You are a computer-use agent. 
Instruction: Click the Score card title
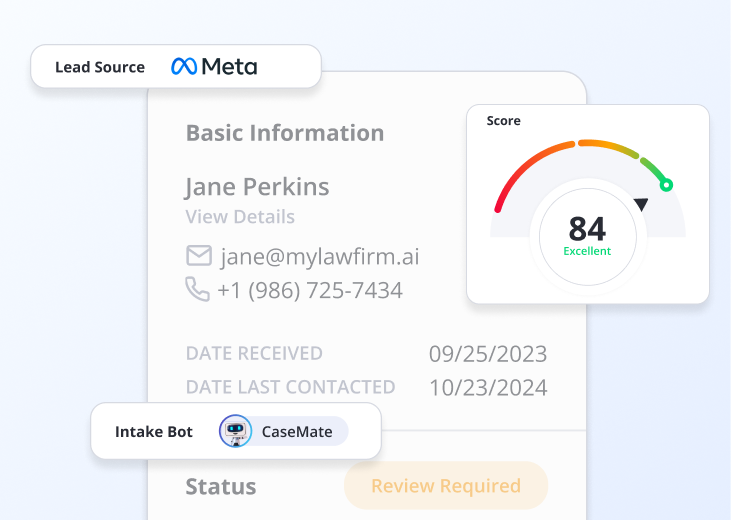[x=503, y=121]
